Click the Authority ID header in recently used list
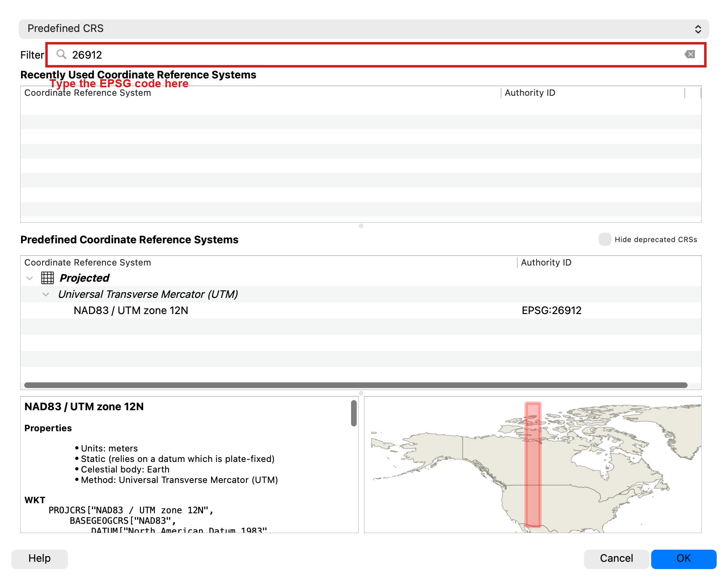The width and height of the screenshot is (728, 582). coord(530,93)
